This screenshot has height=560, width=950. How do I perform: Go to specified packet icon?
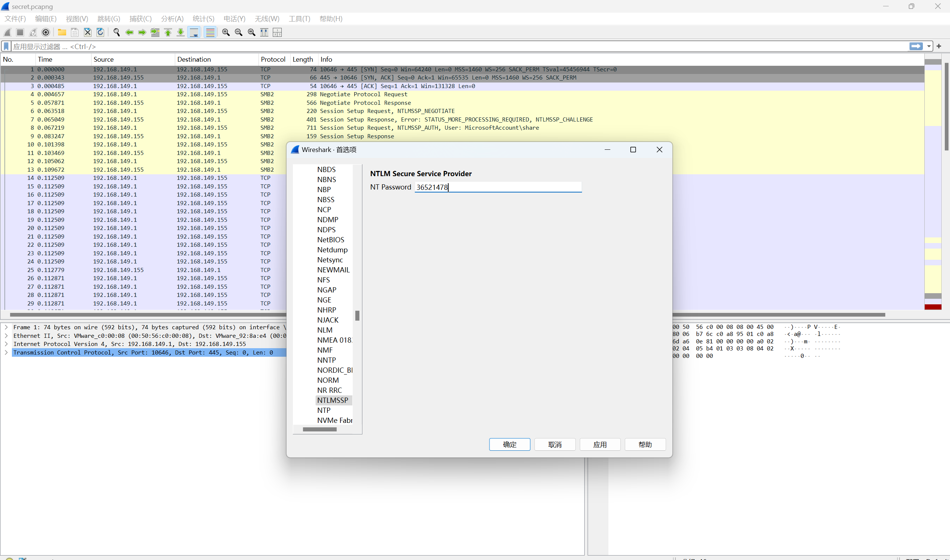click(x=155, y=32)
